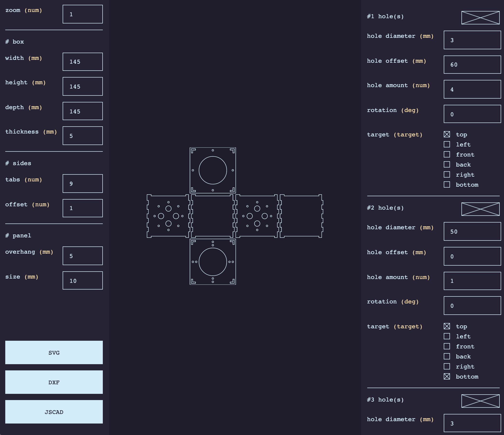Click #2 hole diameter field showing 50

pyautogui.click(x=472, y=231)
